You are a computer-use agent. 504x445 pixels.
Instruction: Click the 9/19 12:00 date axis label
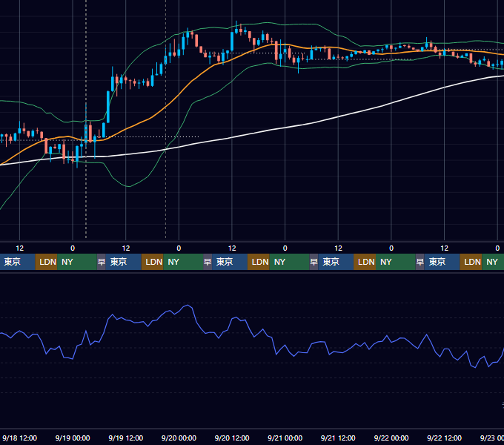126,438
